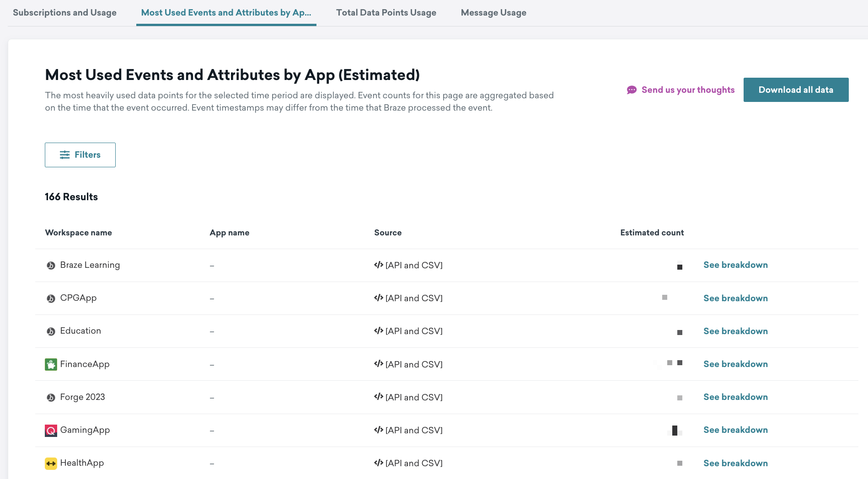868x479 pixels.
Task: Open See breakdown for Forge 2023
Action: [735, 397]
